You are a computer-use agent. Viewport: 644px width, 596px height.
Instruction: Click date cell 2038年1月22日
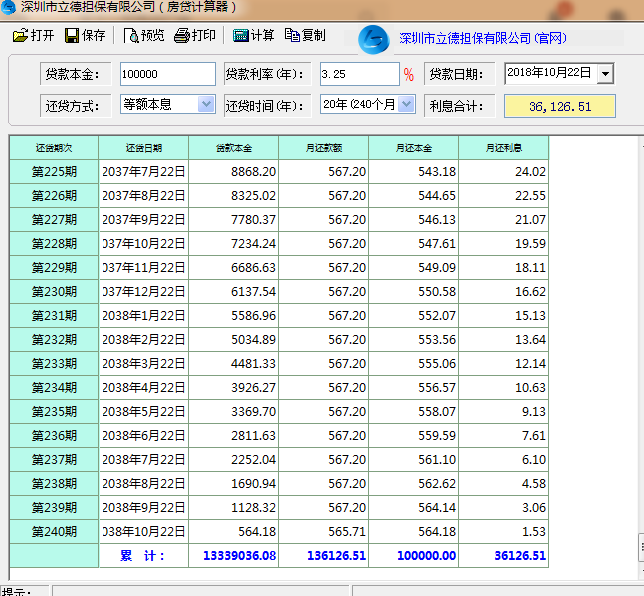(144, 316)
